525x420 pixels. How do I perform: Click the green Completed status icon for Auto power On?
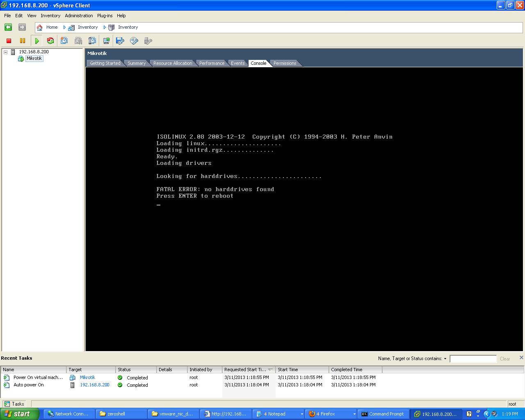pyautogui.click(x=120, y=385)
